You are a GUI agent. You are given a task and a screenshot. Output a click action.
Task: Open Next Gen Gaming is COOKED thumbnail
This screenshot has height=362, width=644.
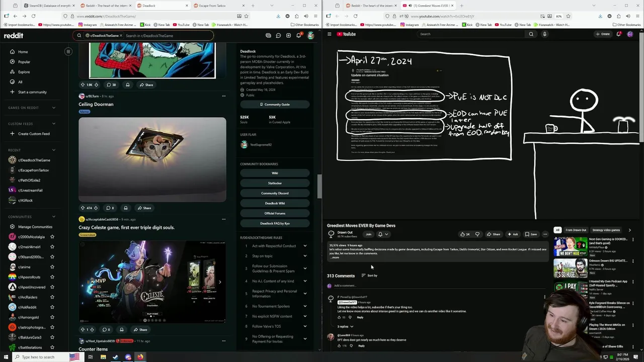(x=570, y=246)
